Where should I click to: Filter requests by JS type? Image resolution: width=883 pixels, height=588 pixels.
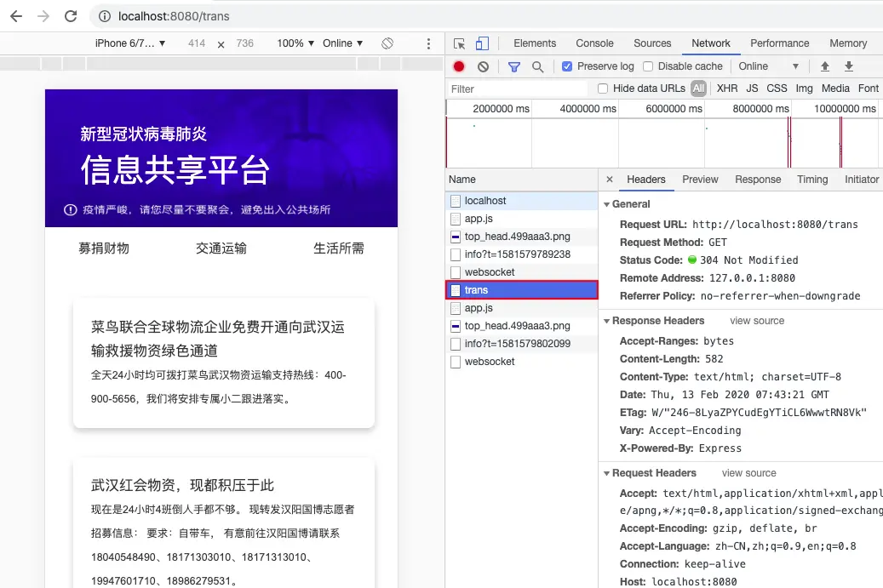pos(753,88)
